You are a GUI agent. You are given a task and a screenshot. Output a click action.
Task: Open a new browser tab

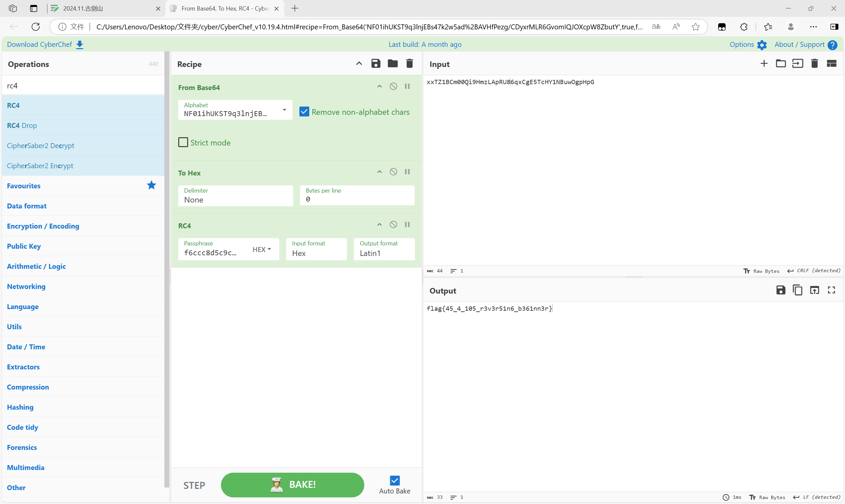pos(295,9)
